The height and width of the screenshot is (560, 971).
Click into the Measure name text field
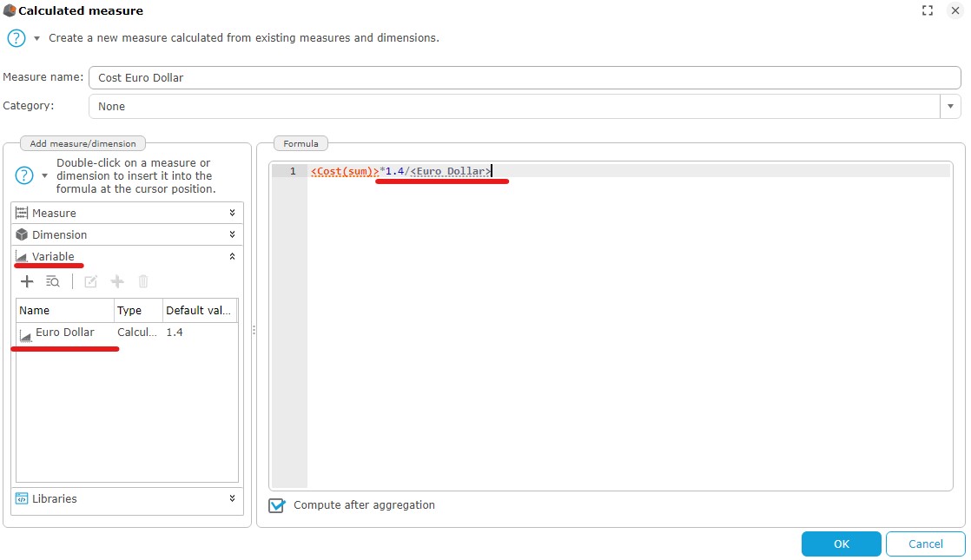524,77
